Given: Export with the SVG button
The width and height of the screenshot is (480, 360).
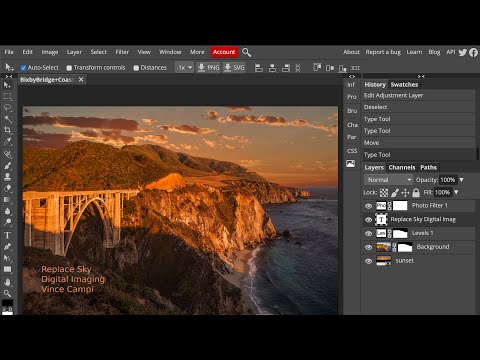Looking at the screenshot, I should click(234, 68).
